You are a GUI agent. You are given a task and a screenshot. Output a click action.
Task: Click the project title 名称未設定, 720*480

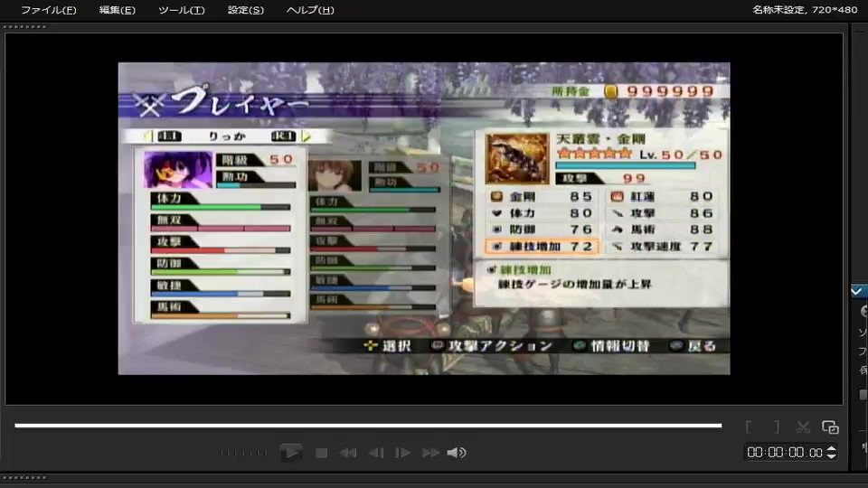[x=805, y=9]
